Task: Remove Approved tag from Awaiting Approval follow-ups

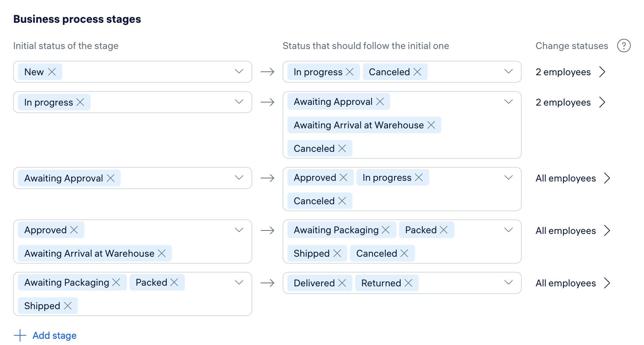Action: 343,177
